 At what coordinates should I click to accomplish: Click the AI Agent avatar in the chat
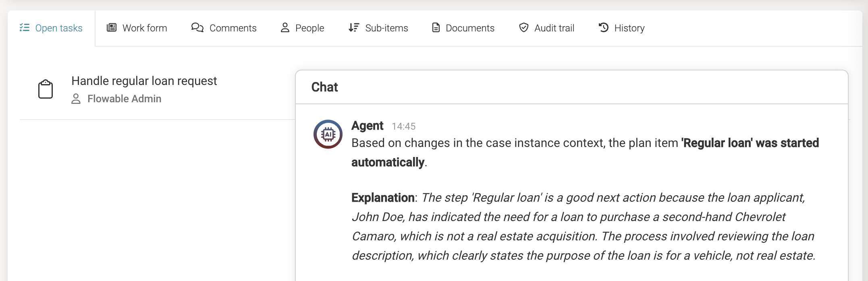(328, 134)
